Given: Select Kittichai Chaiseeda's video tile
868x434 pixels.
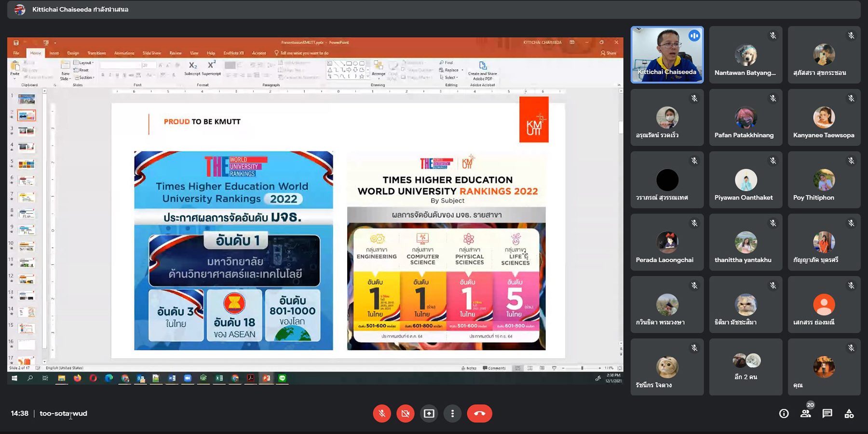Looking at the screenshot, I should (667, 54).
